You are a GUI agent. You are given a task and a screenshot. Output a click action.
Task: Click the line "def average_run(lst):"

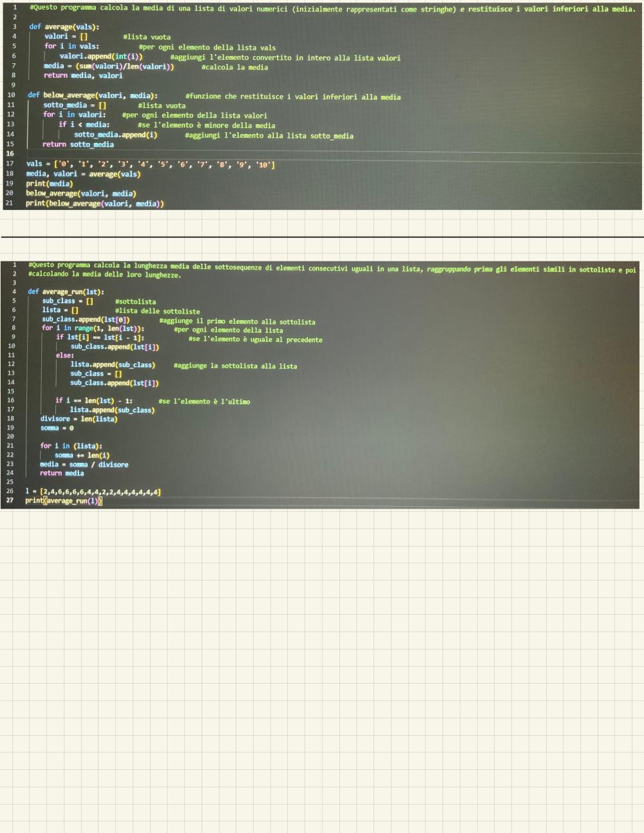(66, 292)
